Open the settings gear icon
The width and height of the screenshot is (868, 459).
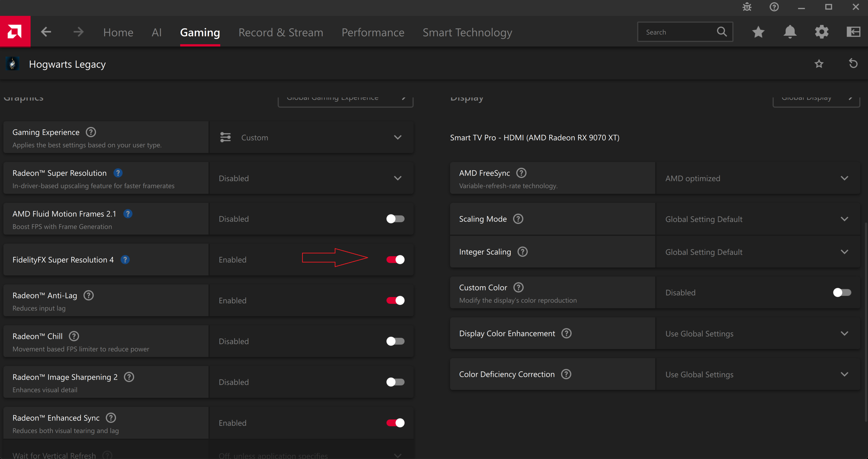tap(822, 32)
